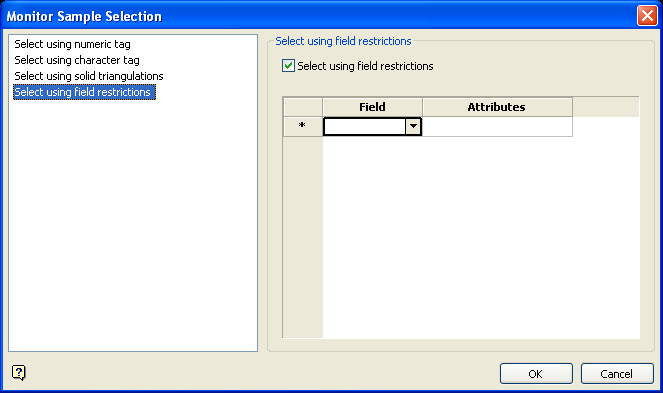Focus the Field combo box text area
This screenshot has height=393, width=663.
tap(364, 126)
